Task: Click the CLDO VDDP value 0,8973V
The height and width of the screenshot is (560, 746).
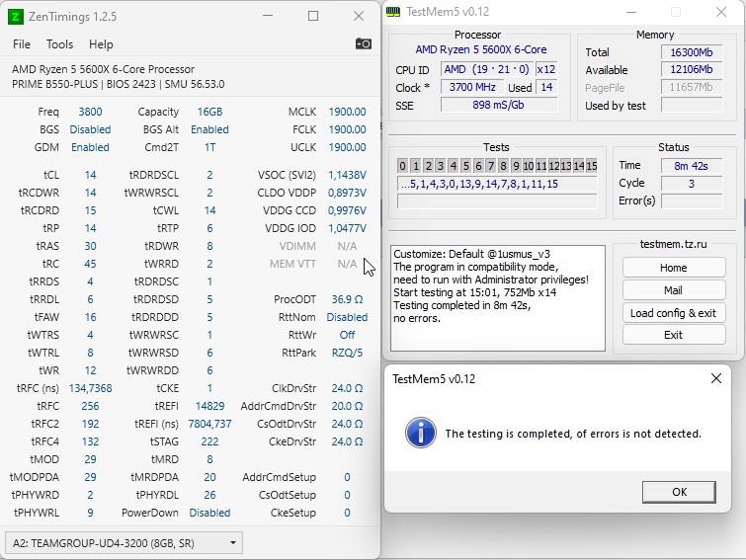Action: pos(347,193)
